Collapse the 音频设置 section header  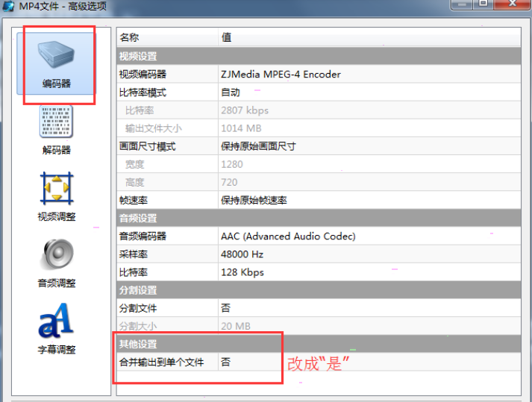click(139, 219)
